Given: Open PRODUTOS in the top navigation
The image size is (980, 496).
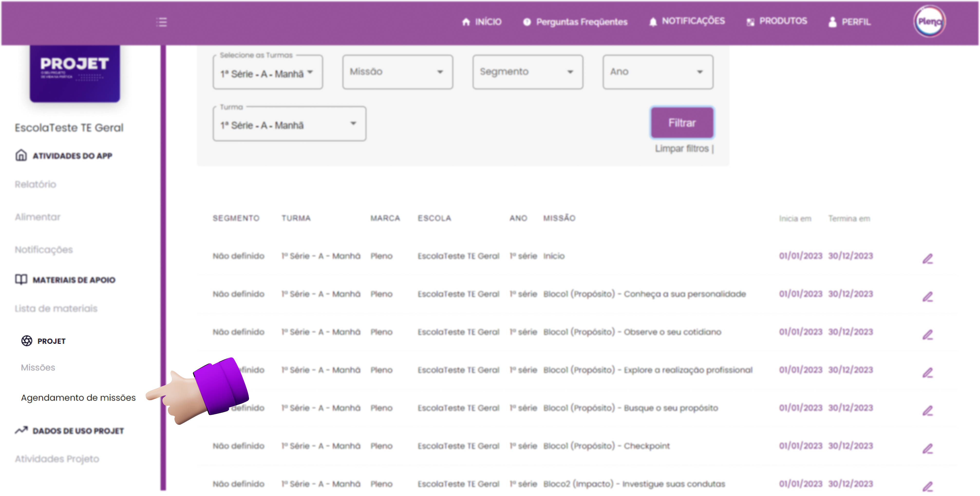Looking at the screenshot, I should point(776,21).
